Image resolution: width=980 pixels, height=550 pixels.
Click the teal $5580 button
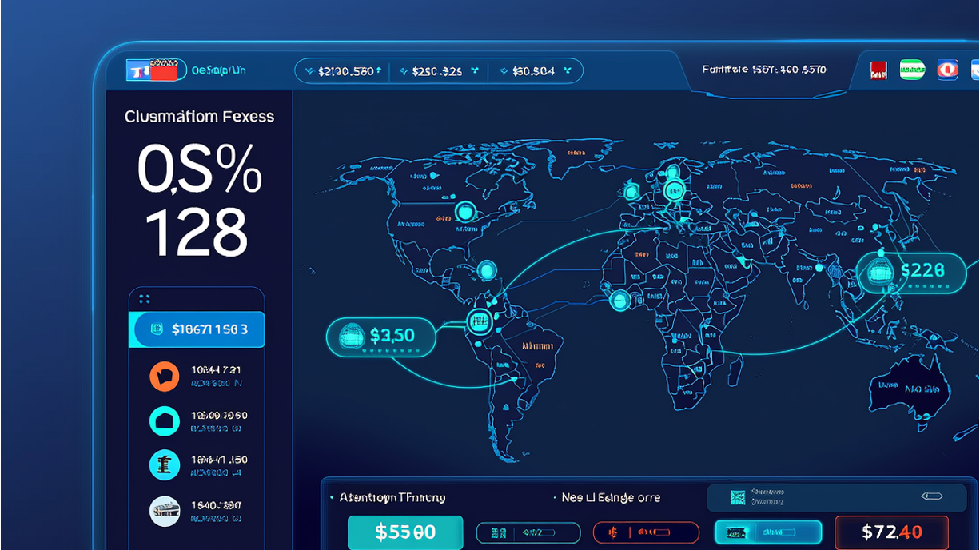pos(405,532)
